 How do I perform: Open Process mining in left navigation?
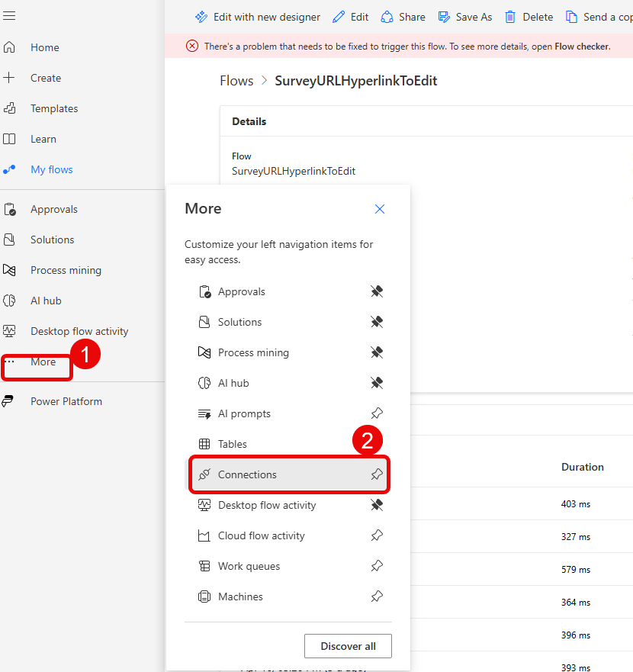pyautogui.click(x=66, y=270)
